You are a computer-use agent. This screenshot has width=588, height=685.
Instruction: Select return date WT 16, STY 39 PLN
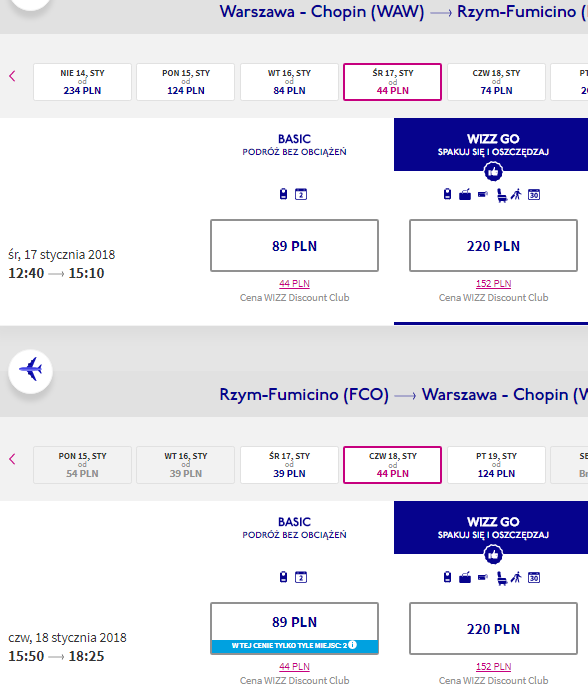[x=186, y=465]
